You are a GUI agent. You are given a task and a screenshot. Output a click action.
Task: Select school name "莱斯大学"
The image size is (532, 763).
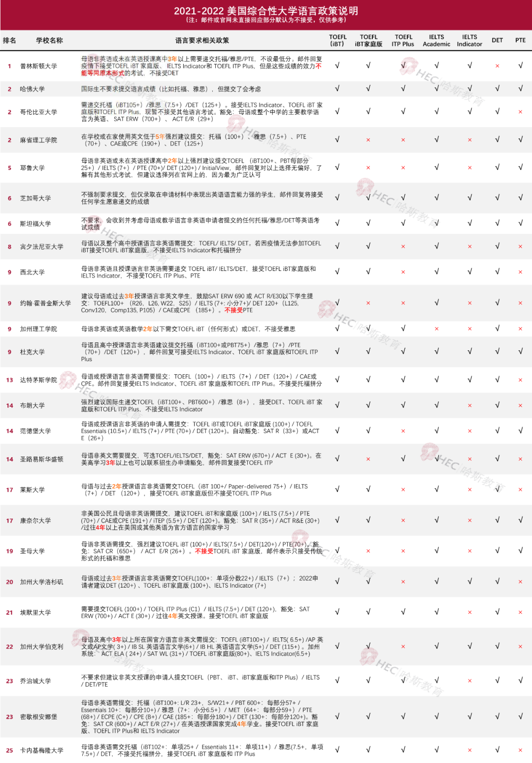pos(32,490)
